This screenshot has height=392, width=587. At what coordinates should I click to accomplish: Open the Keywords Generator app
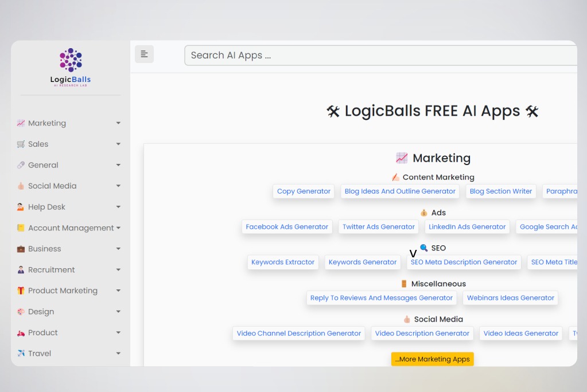click(x=363, y=262)
